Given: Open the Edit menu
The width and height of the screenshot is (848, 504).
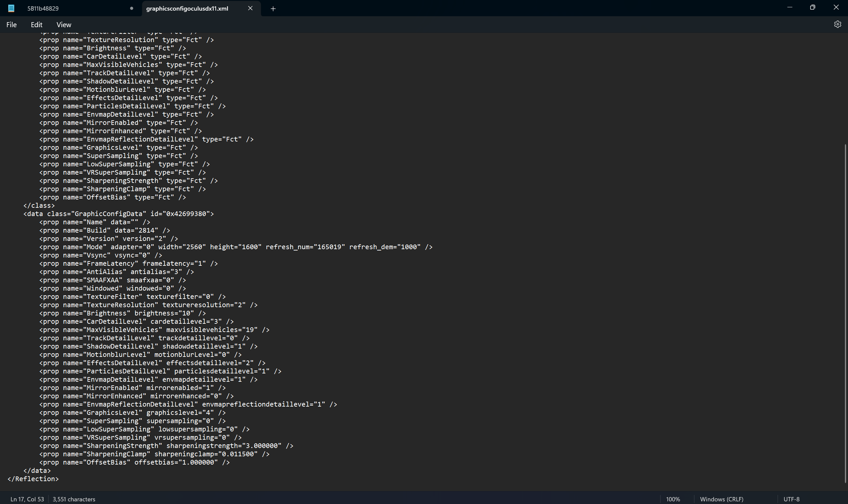Looking at the screenshot, I should [x=36, y=25].
